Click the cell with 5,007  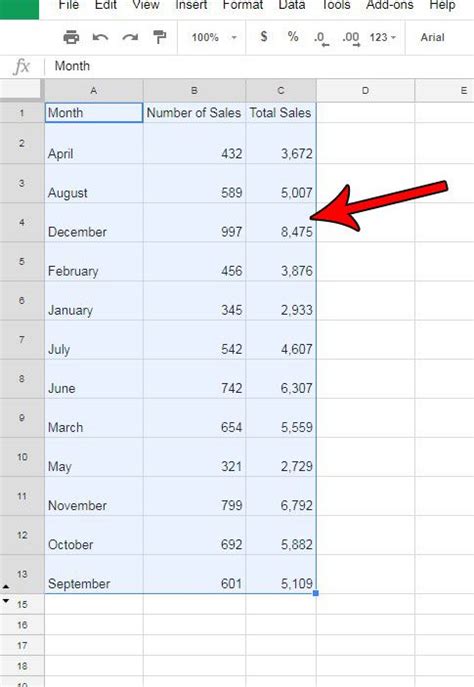(281, 183)
